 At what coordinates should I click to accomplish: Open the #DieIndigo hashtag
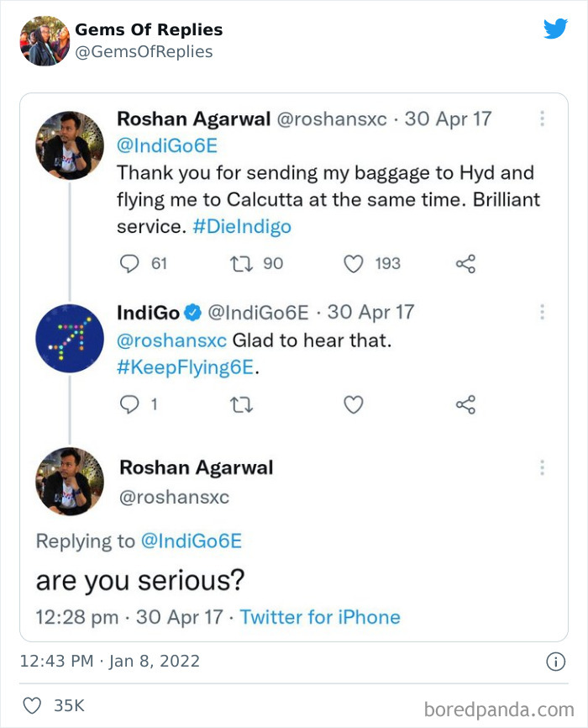click(243, 228)
